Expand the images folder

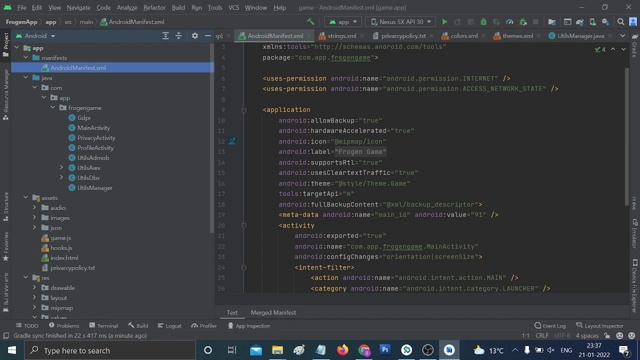click(35, 218)
